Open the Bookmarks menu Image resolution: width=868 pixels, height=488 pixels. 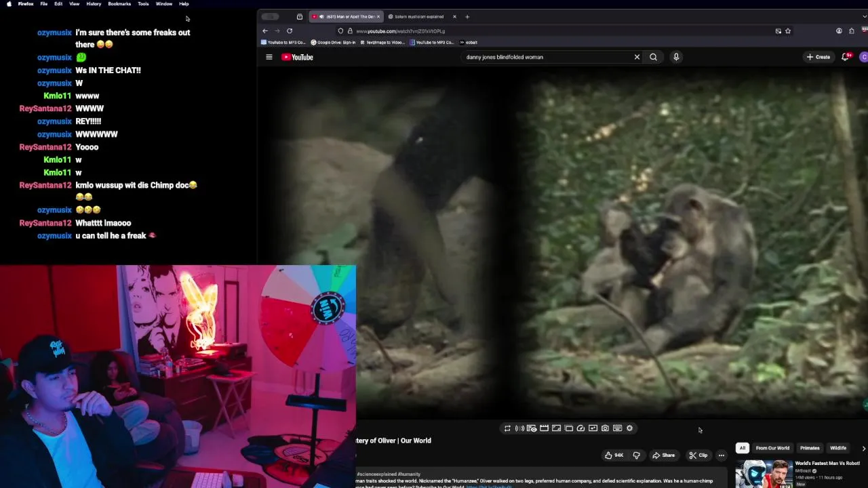click(119, 4)
